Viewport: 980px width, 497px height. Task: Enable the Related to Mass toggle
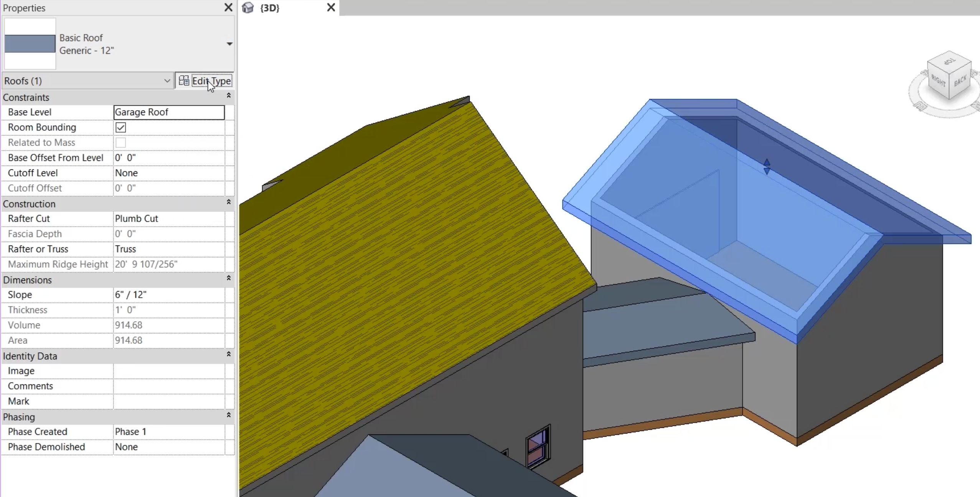point(120,142)
